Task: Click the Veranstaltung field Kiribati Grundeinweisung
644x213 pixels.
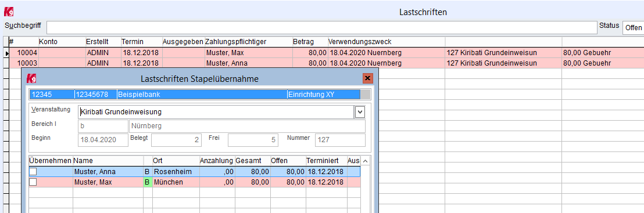Action: point(216,111)
